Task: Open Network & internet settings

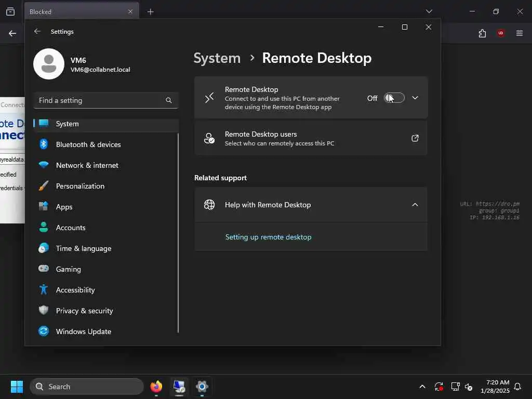Action: tap(106, 165)
